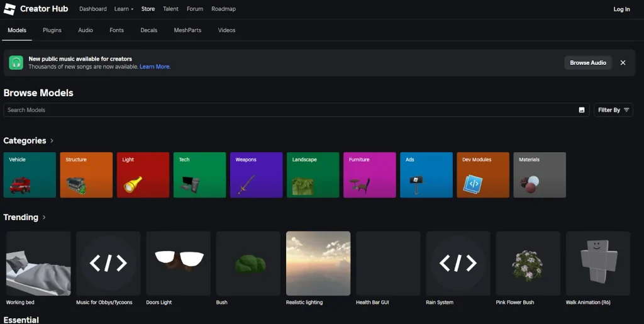Click the Creator Hub title text

tap(44, 9)
